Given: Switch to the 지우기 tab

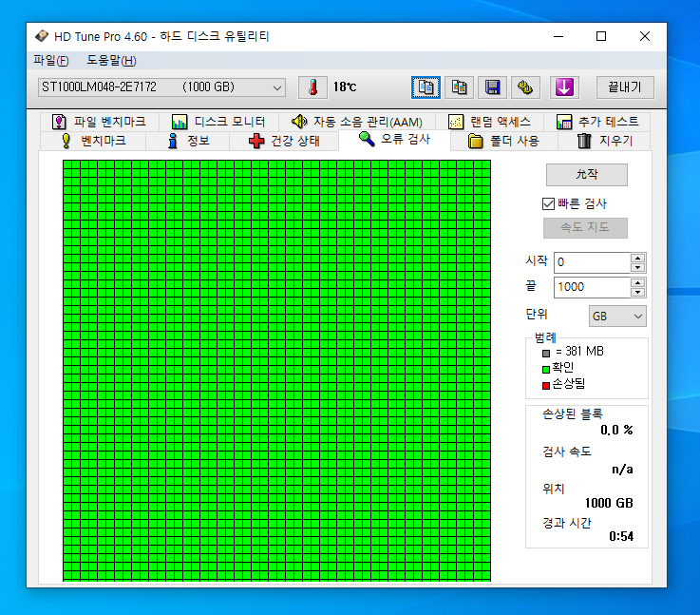Looking at the screenshot, I should tap(604, 141).
